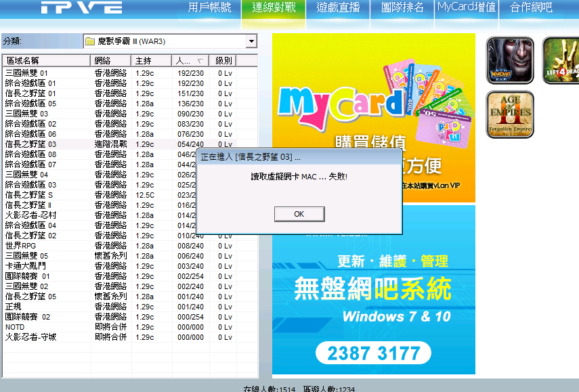Open the 用戶帳號 tab
The width and height of the screenshot is (579, 392).
coord(209,8)
